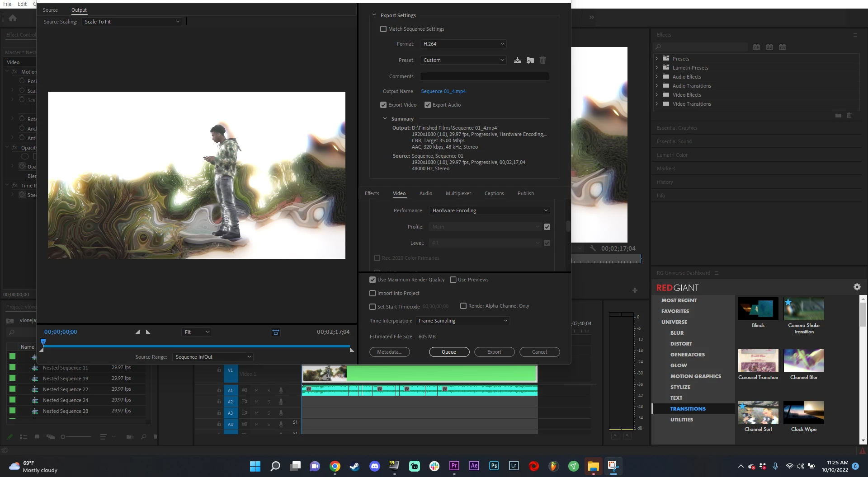Click the project panel zoom slider
The height and width of the screenshot is (477, 868).
click(76, 437)
